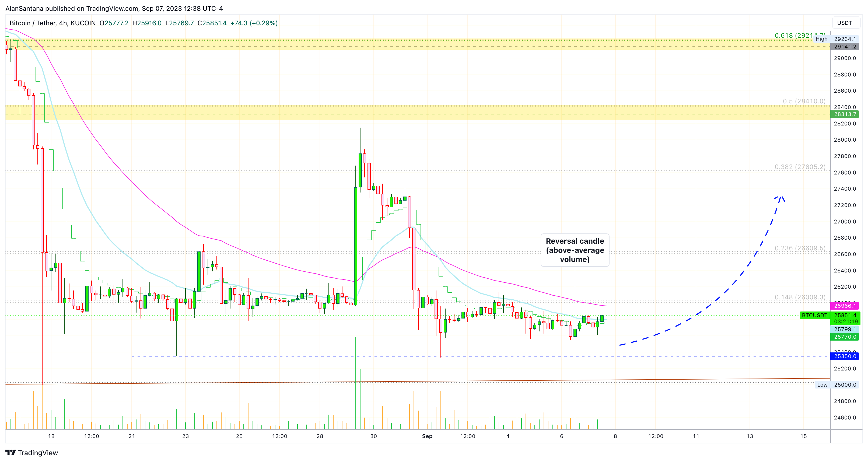Click the 'Reversal candle (above-average volume)' annotation

point(575,250)
